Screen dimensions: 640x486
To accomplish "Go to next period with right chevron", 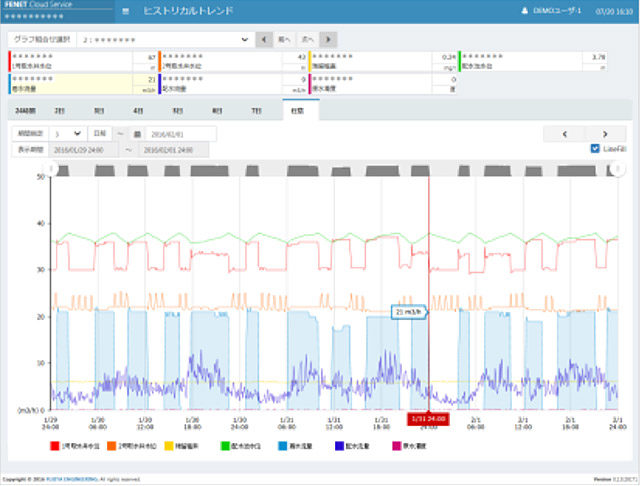I will click(x=605, y=134).
